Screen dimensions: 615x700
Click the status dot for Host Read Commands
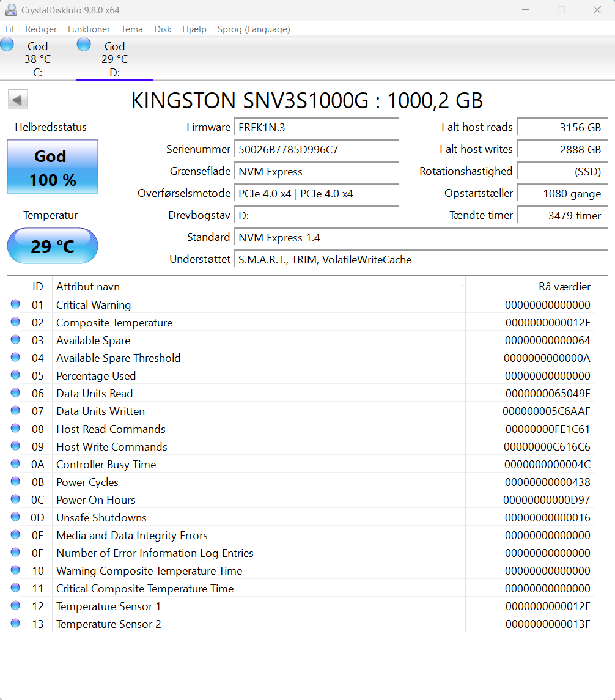[15, 428]
